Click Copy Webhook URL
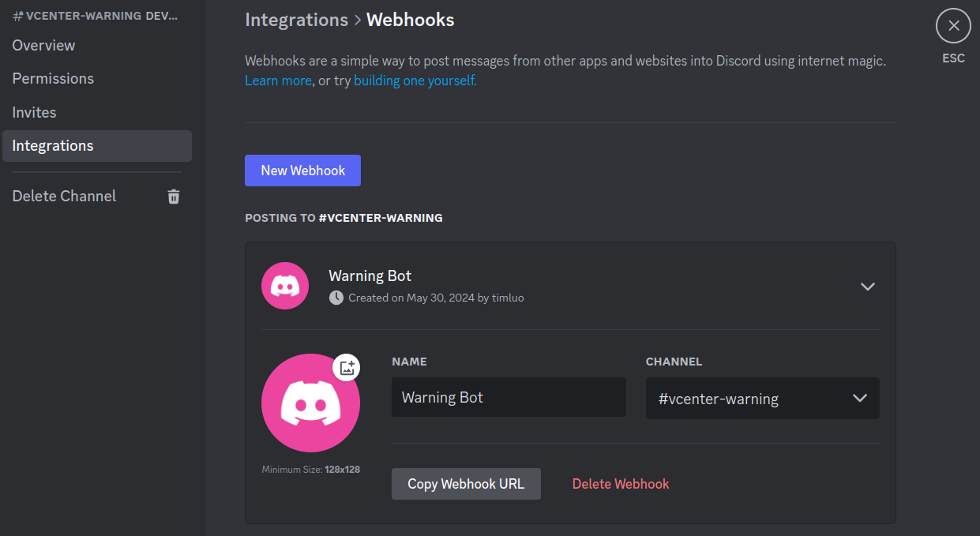 466,483
